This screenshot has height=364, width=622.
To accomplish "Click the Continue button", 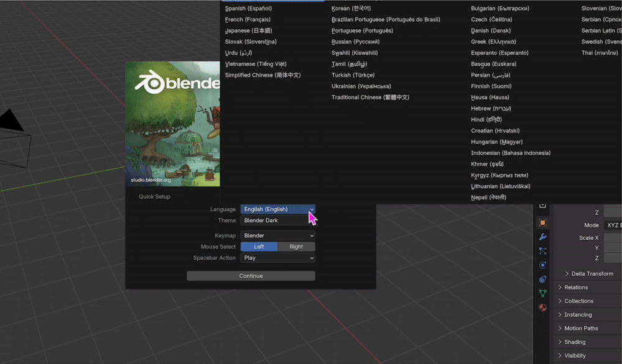I will pyautogui.click(x=251, y=276).
